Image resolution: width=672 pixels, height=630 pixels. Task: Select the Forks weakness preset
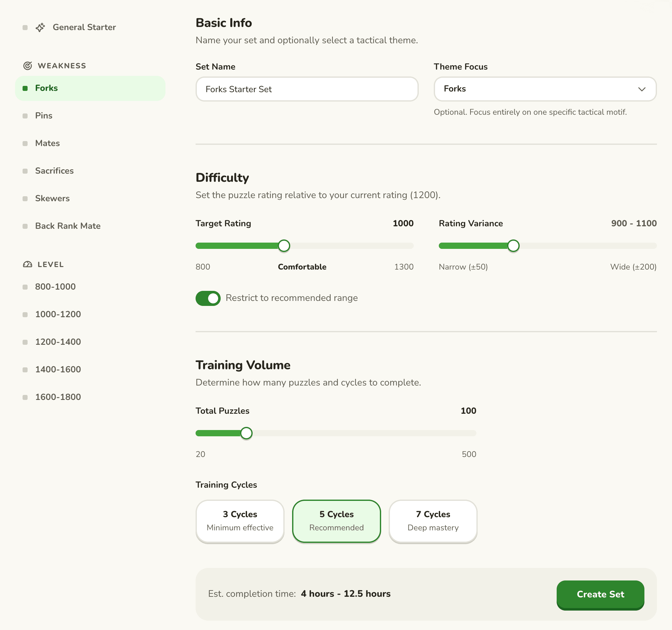[90, 88]
